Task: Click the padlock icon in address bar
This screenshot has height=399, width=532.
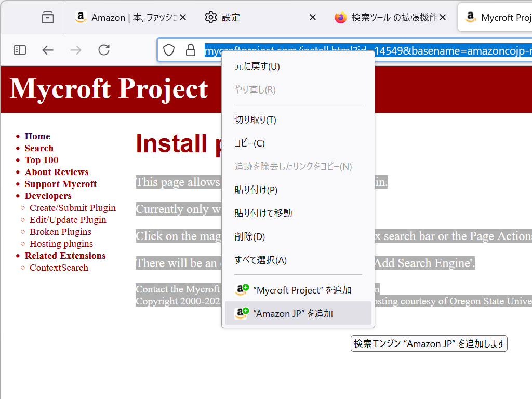Action: (190, 50)
